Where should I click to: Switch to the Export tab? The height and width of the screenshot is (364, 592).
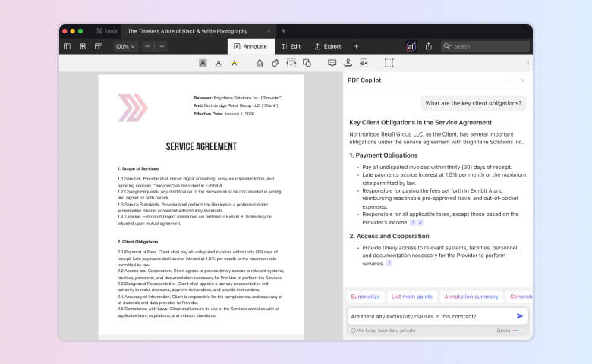coord(328,46)
